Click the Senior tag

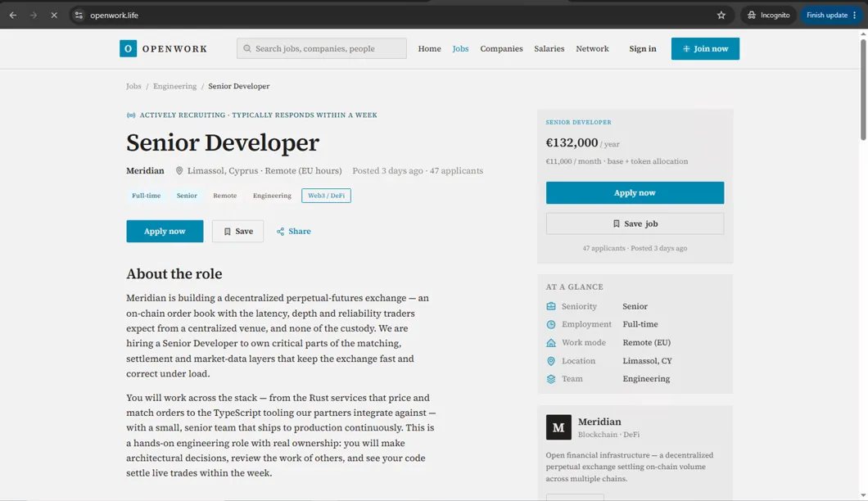tap(187, 196)
